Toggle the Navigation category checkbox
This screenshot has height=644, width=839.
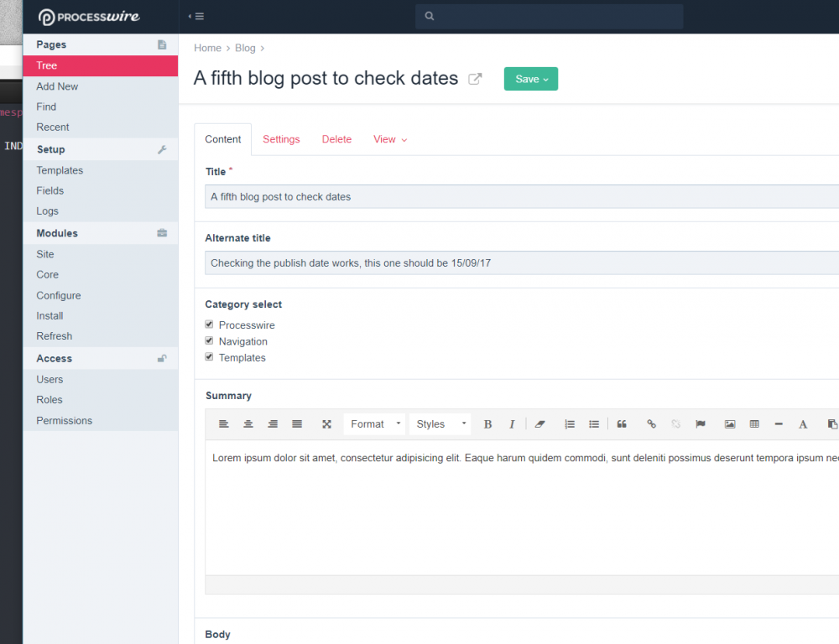(x=210, y=340)
